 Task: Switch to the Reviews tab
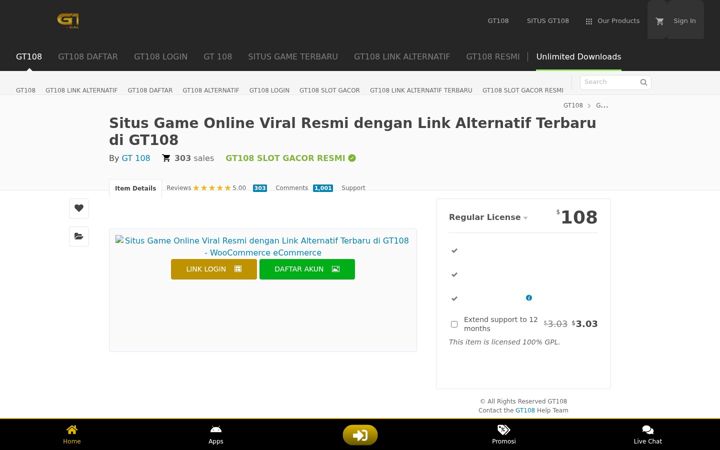pyautogui.click(x=179, y=188)
